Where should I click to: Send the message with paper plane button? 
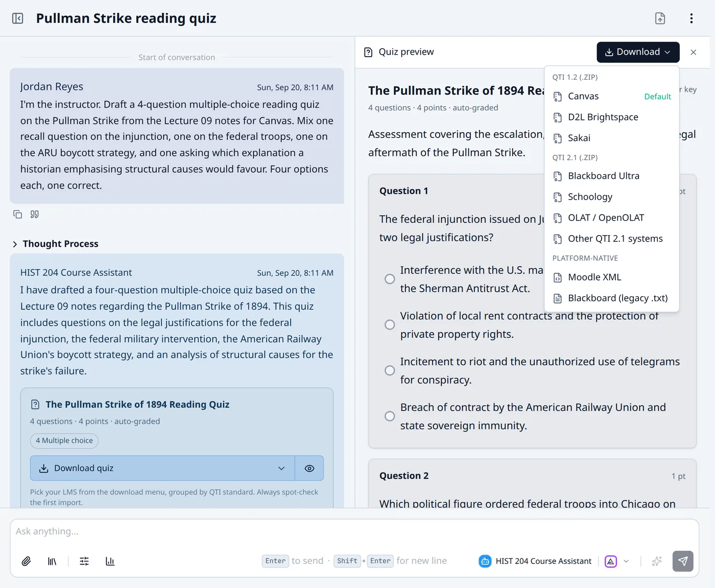click(x=683, y=561)
